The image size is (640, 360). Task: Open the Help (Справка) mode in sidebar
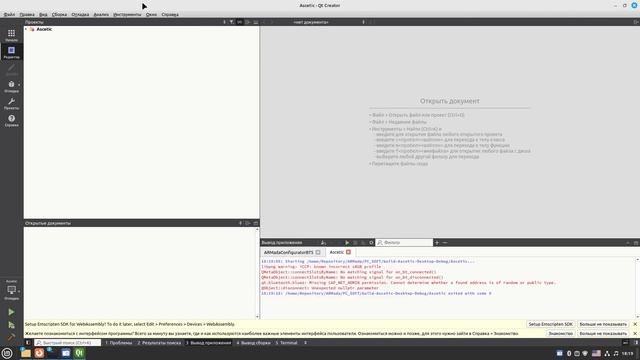[x=11, y=120]
